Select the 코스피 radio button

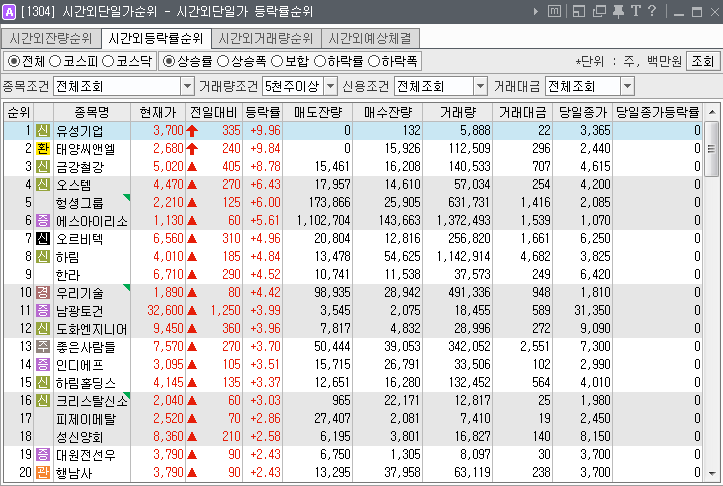tap(55, 61)
